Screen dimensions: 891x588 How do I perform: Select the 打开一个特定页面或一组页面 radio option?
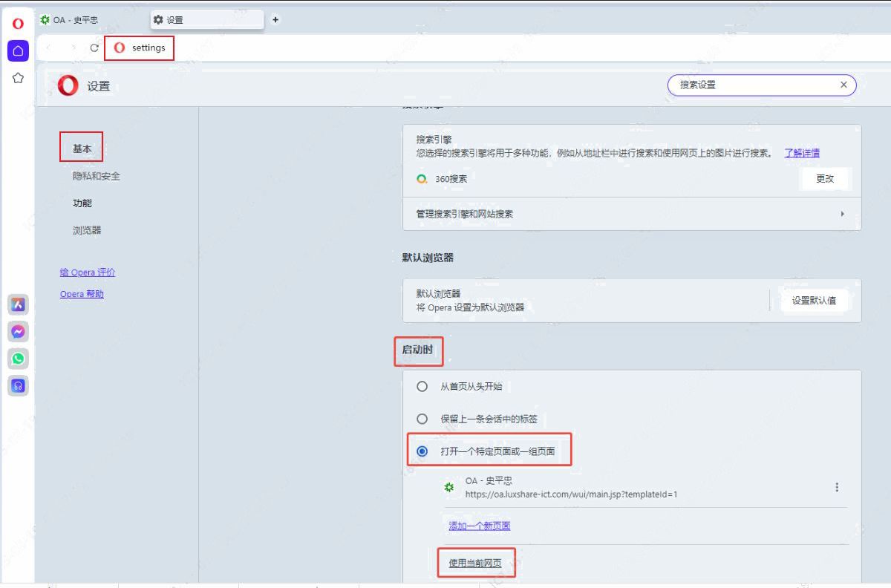coord(422,451)
